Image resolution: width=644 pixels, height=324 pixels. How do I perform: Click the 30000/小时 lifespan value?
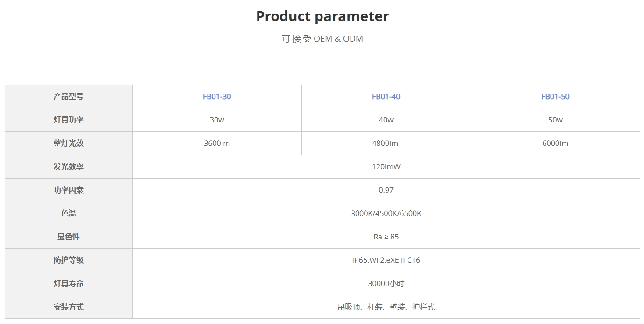click(386, 284)
